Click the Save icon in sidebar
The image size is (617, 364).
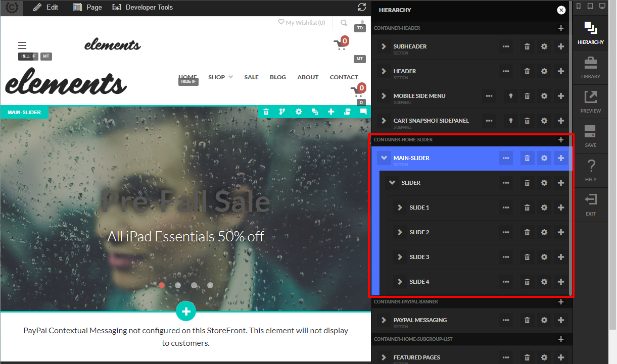(x=590, y=136)
